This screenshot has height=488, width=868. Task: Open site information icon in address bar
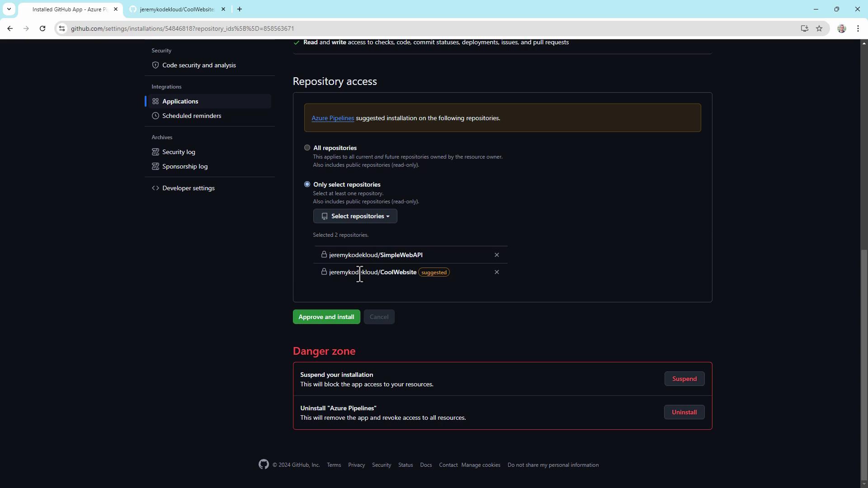(62, 28)
